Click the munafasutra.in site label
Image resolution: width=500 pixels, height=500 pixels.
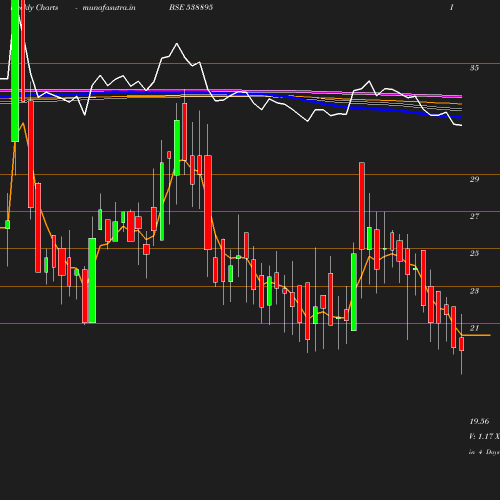pyautogui.click(x=109, y=7)
